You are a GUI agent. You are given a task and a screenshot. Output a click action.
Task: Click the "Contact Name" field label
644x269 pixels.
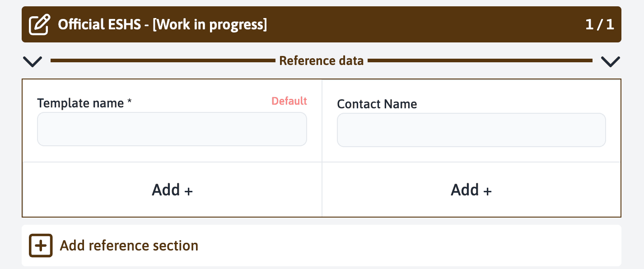[377, 104]
